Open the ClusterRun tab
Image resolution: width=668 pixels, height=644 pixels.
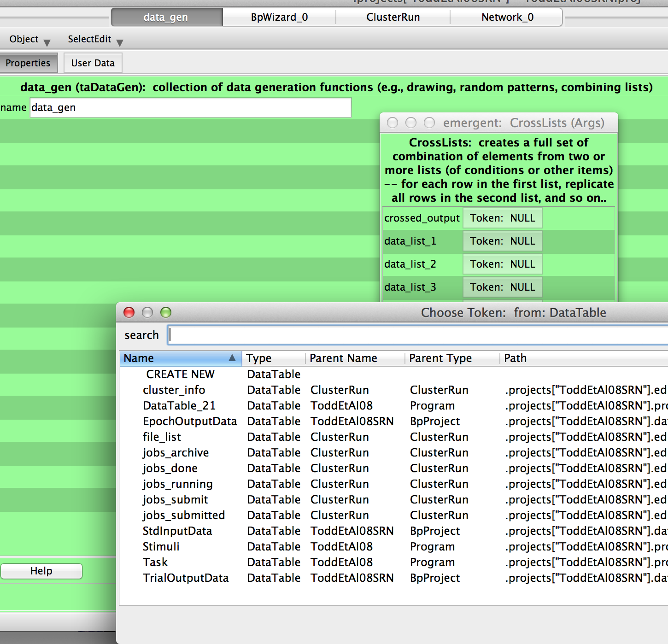pyautogui.click(x=393, y=17)
